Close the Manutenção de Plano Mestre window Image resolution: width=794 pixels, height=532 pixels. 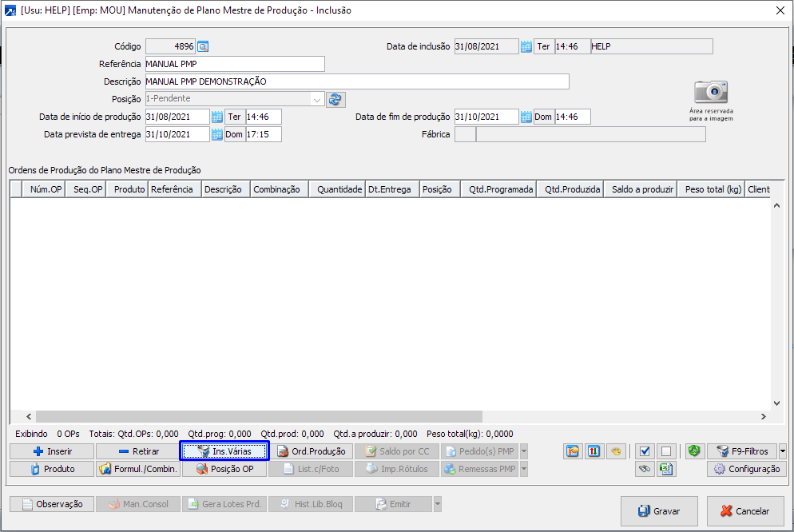[x=780, y=10]
